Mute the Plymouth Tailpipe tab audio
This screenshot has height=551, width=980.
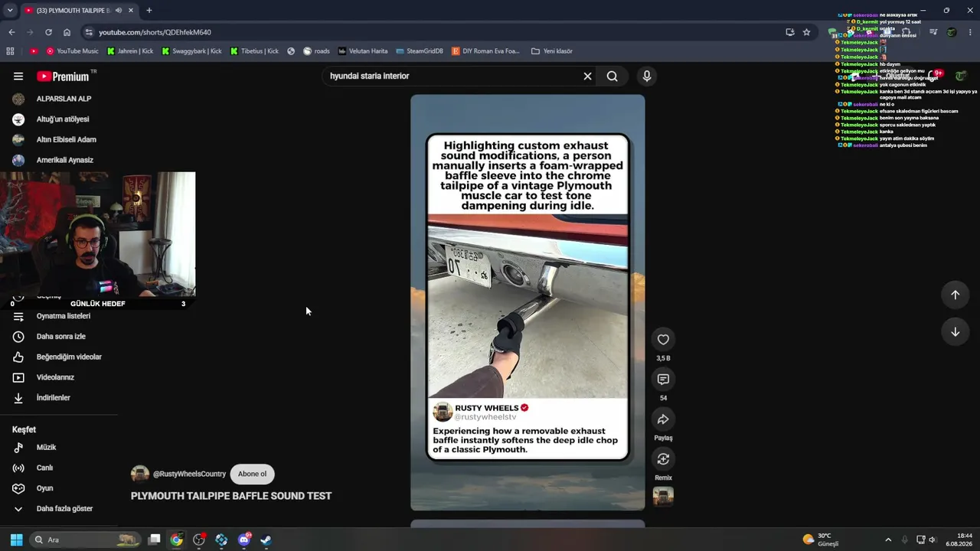(x=119, y=11)
